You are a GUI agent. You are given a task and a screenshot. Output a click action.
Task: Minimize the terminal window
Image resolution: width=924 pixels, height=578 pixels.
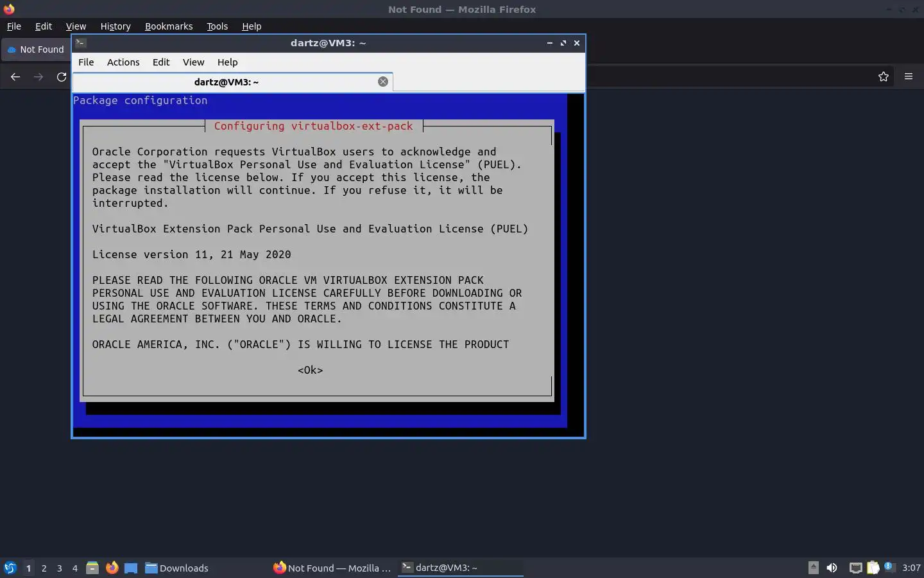tap(550, 43)
